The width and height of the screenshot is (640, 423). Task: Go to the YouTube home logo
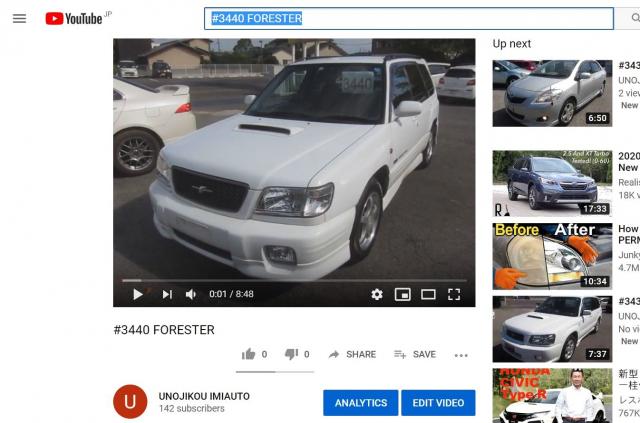[73, 18]
